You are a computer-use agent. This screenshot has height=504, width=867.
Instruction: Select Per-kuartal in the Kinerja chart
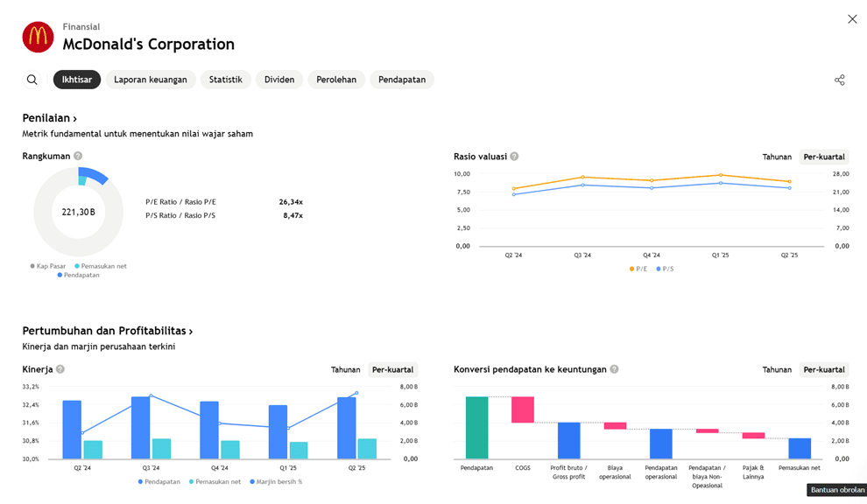tap(392, 370)
